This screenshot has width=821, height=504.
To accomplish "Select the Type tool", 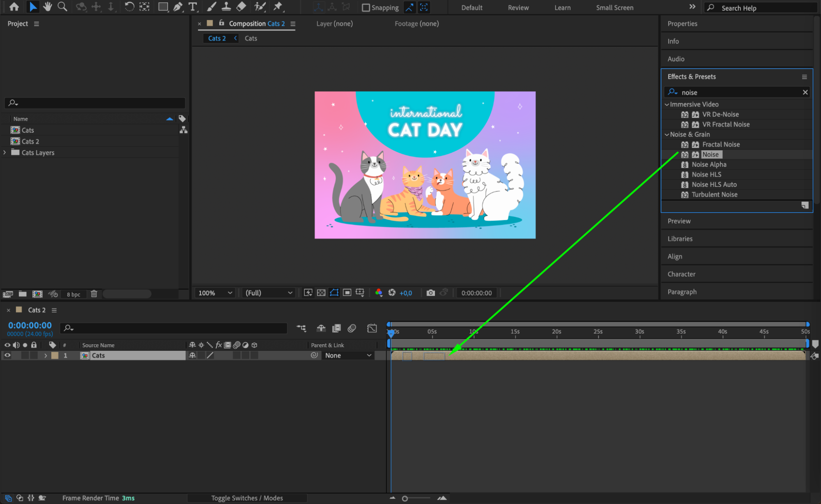I will [192, 7].
